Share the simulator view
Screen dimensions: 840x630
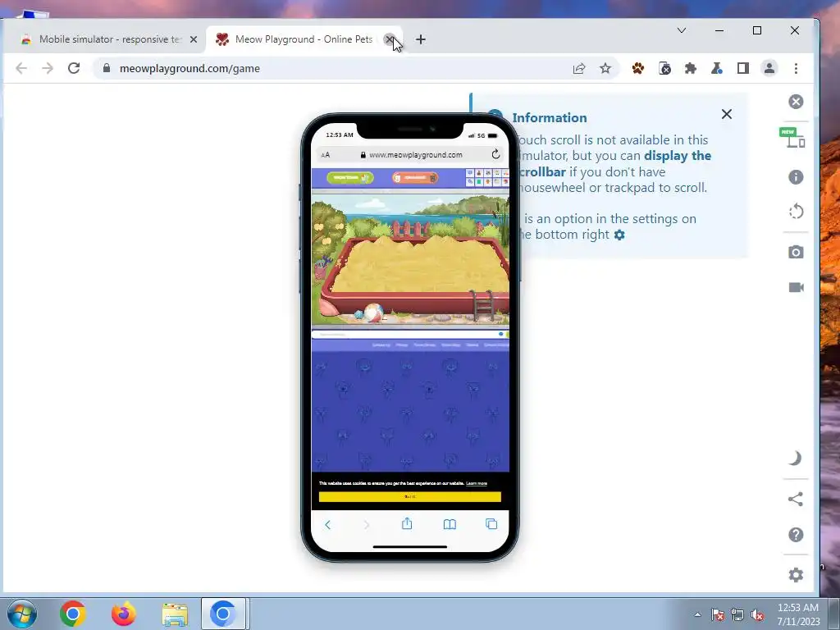(796, 500)
